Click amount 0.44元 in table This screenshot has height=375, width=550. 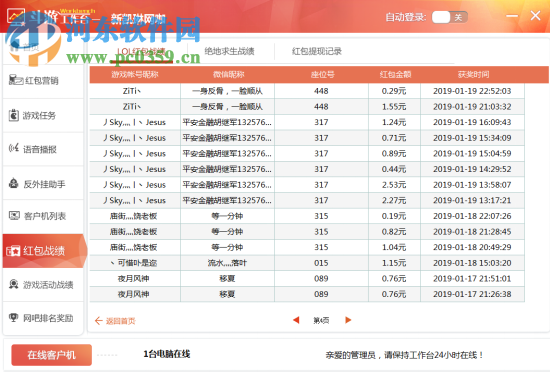(394, 169)
